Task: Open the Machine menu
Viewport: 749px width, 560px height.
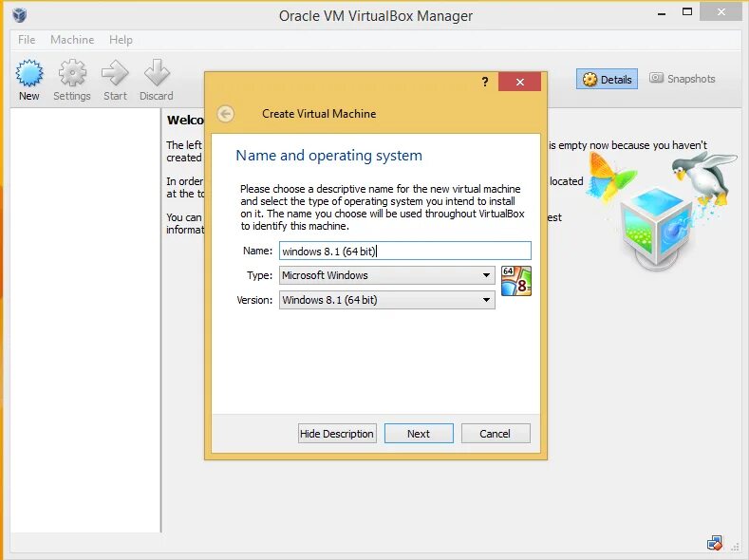Action: pos(72,40)
